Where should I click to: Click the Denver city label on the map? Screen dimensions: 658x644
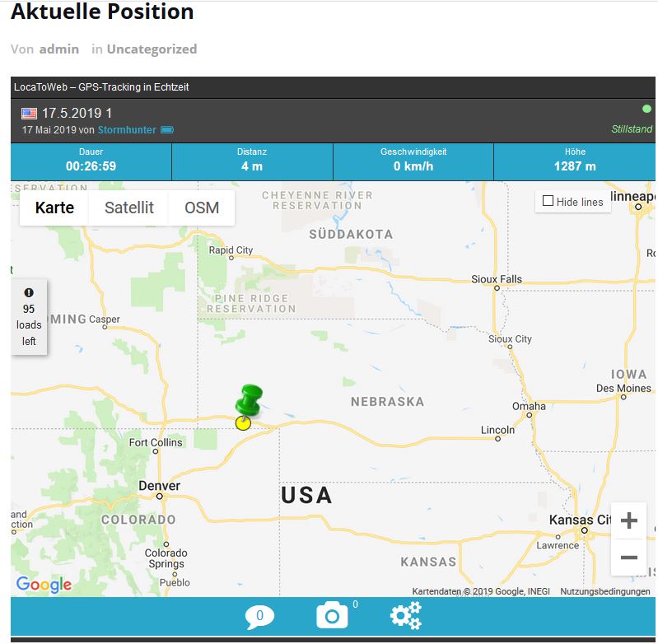click(x=159, y=485)
